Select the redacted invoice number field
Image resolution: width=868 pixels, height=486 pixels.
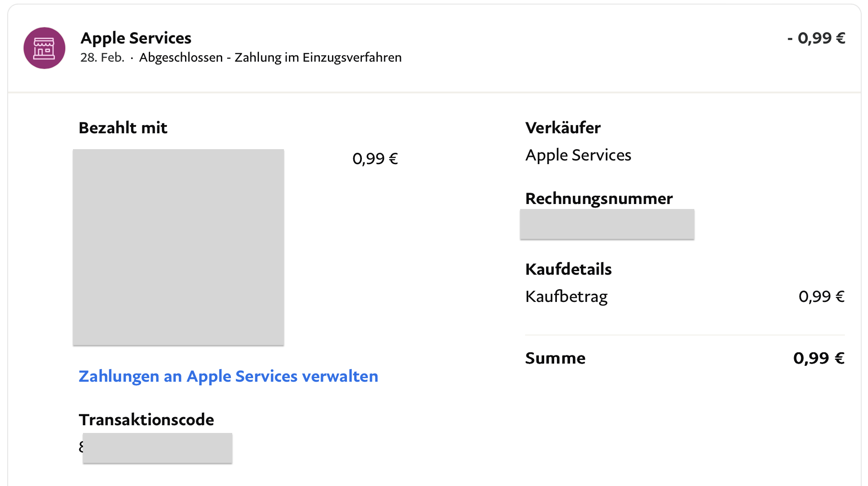(607, 224)
